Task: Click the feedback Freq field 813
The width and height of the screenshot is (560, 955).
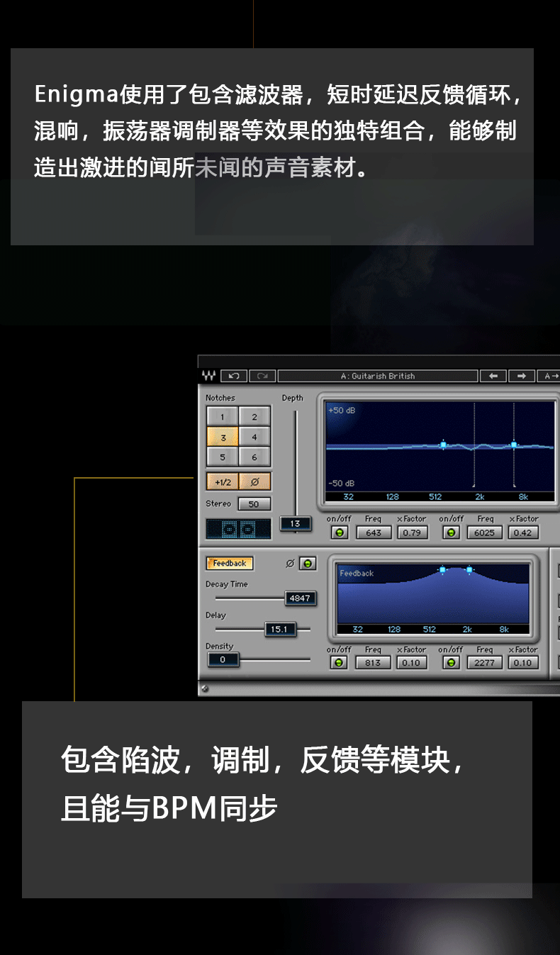Action: click(x=374, y=663)
